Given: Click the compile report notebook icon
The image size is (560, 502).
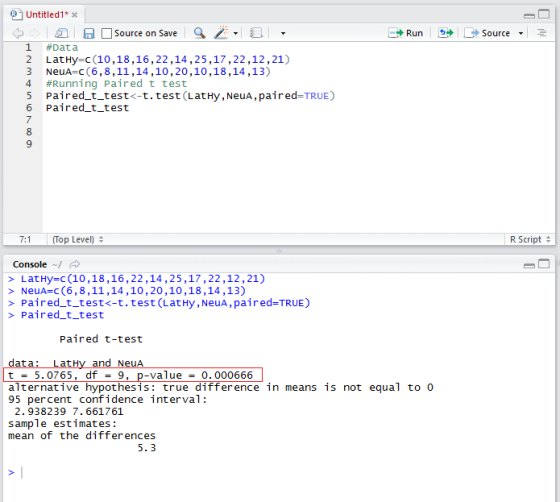Looking at the screenshot, I should point(256,33).
